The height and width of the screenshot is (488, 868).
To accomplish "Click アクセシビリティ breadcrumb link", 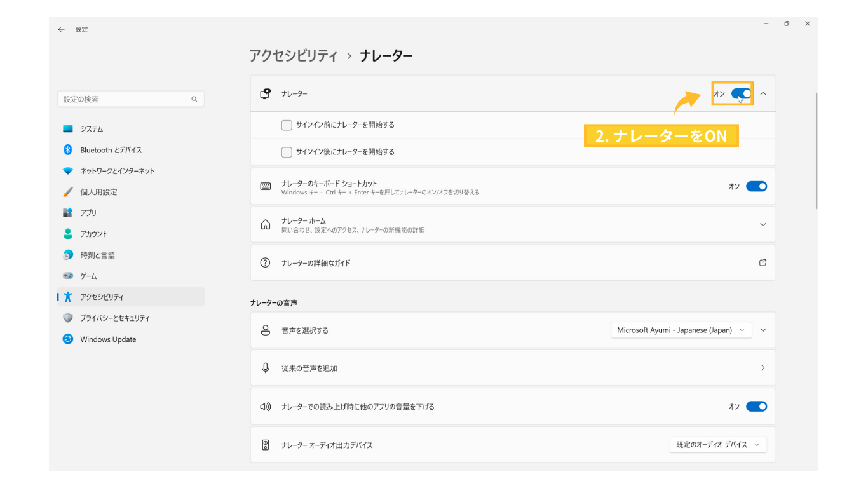I will (293, 56).
